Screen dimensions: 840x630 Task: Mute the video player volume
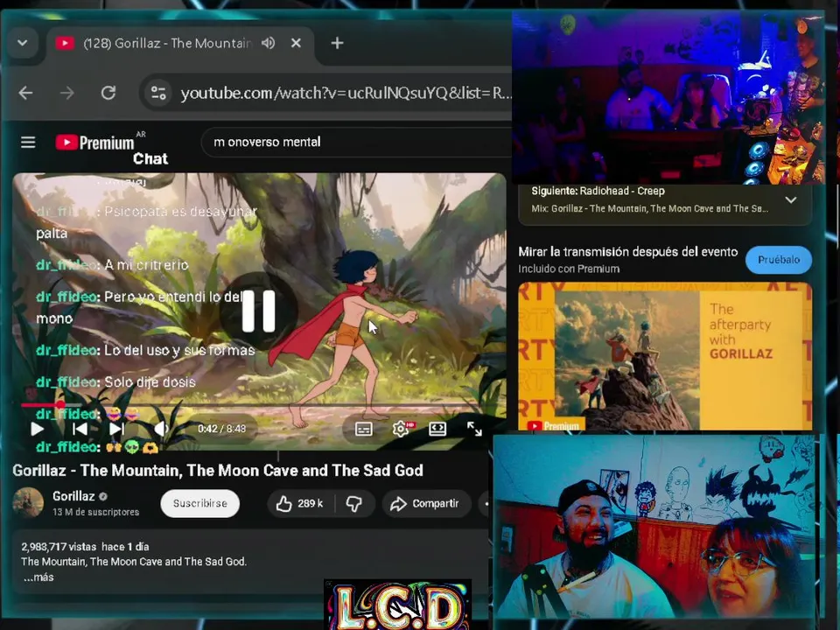(x=161, y=429)
